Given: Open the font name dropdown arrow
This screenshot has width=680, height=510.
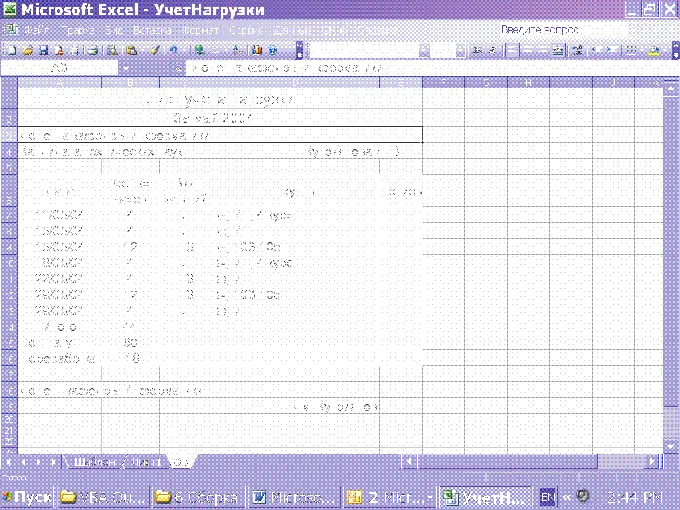Looking at the screenshot, I should click(x=424, y=51).
